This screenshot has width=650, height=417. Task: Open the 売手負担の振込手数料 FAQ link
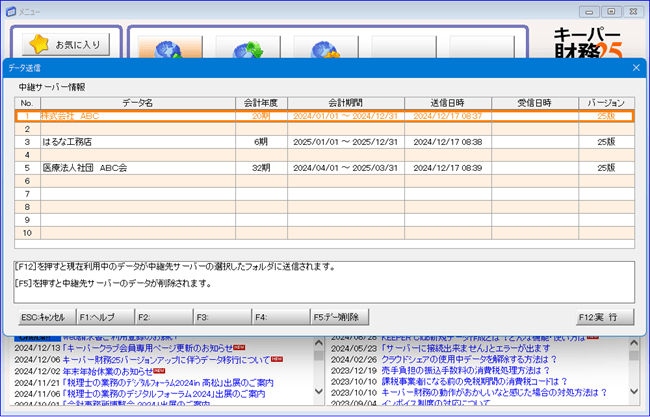pyautogui.click(x=466, y=370)
